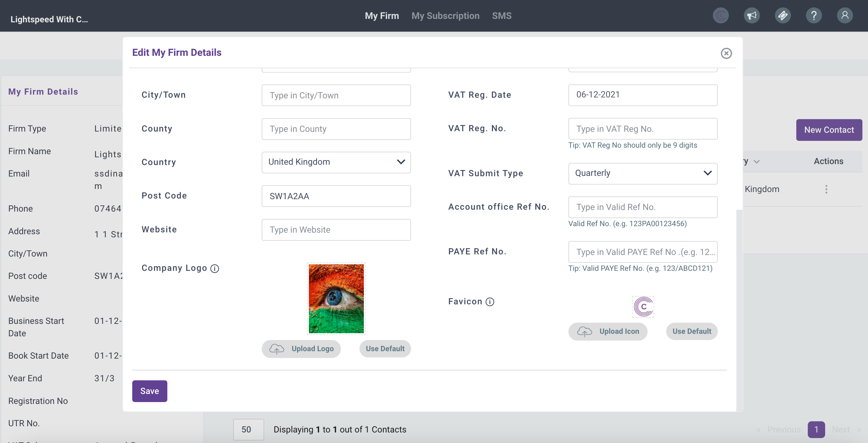Close the Edit My Firm Details dialog
Screen dimensions: 868x443
[726, 53]
